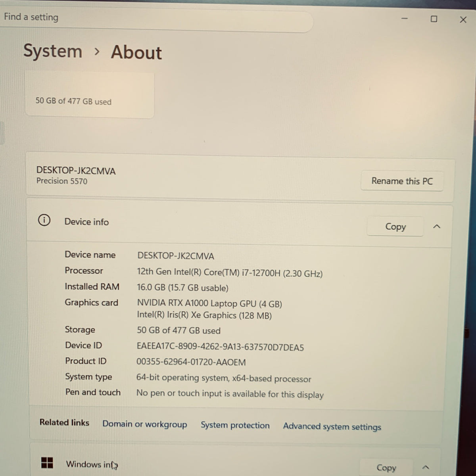This screenshot has width=476, height=476.
Task: Close the Settings window
Action: point(463,19)
